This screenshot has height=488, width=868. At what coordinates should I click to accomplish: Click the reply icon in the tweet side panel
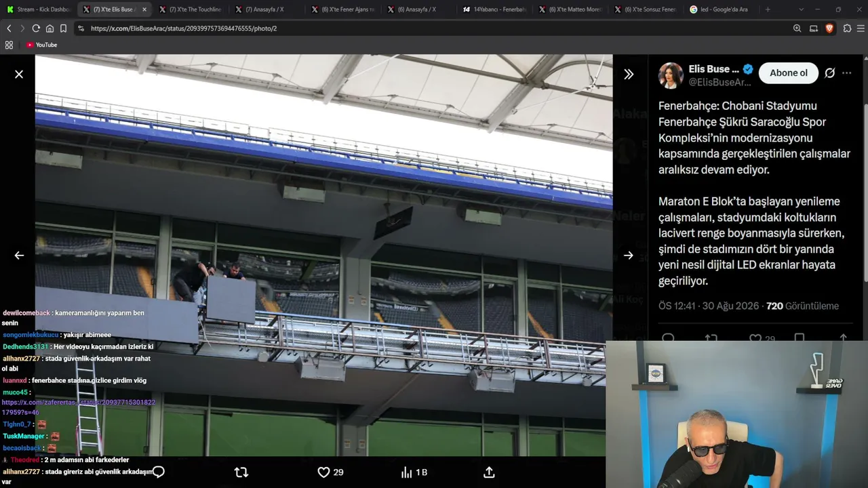point(668,338)
